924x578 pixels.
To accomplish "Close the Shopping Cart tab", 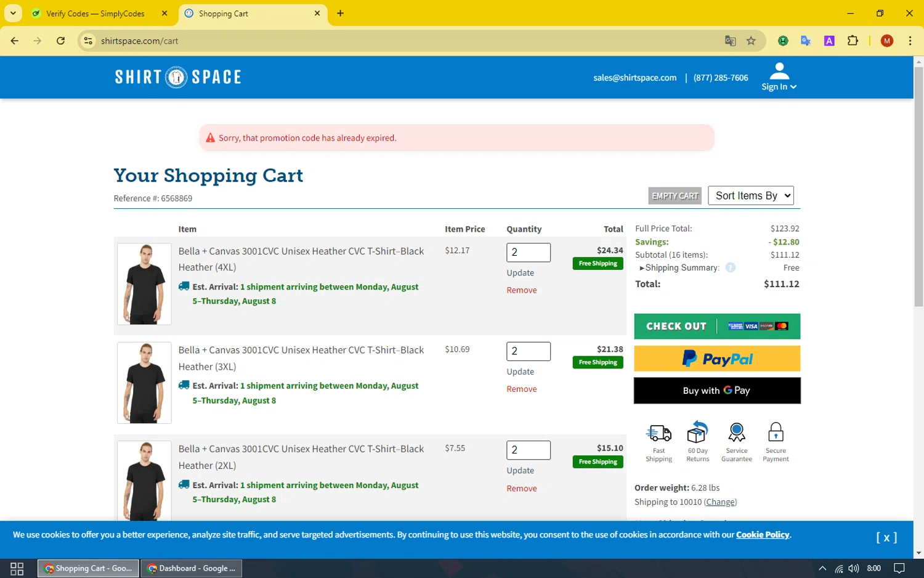I will click(x=317, y=13).
